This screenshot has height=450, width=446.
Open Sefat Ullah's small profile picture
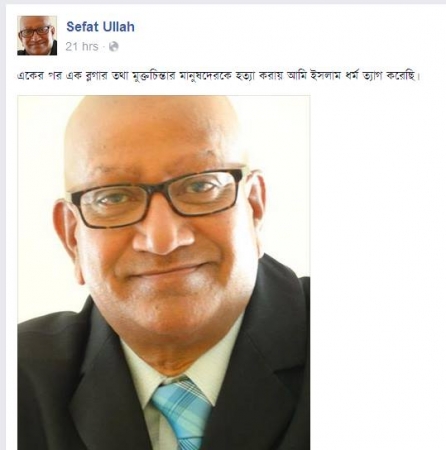point(37,35)
